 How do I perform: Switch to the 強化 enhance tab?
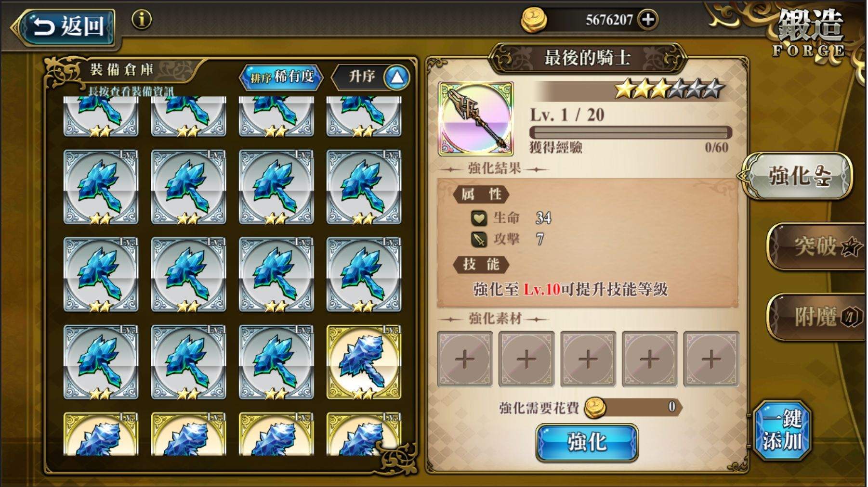click(797, 176)
